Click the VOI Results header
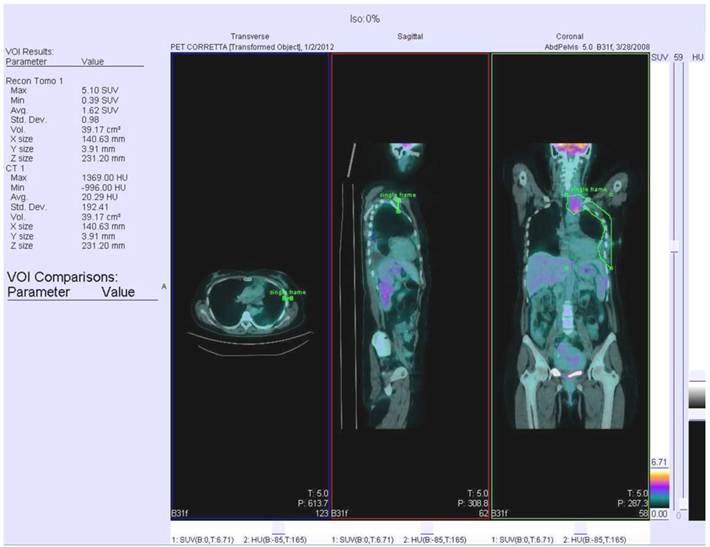This screenshot has width=710, height=547. click(x=32, y=51)
